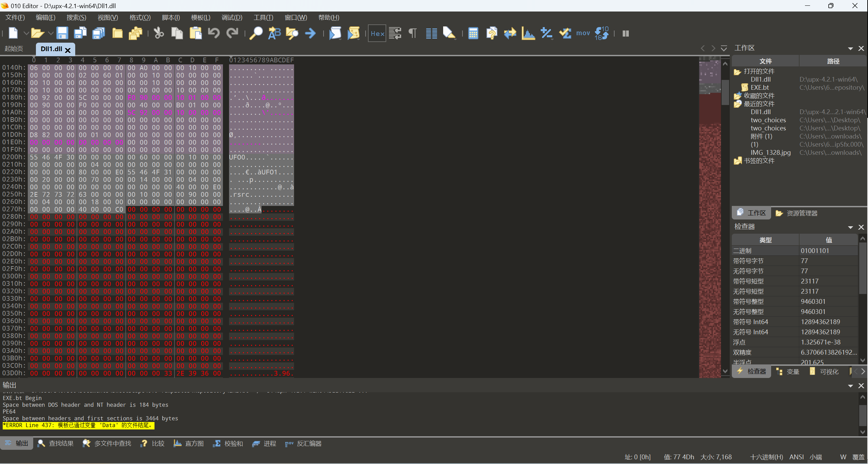Image resolution: width=868 pixels, height=464 pixels.
Task: Open the 模板(L) menu
Action: 201,17
